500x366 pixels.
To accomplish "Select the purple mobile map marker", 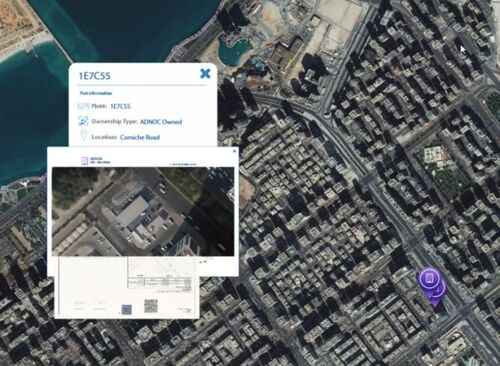I will (x=429, y=278).
